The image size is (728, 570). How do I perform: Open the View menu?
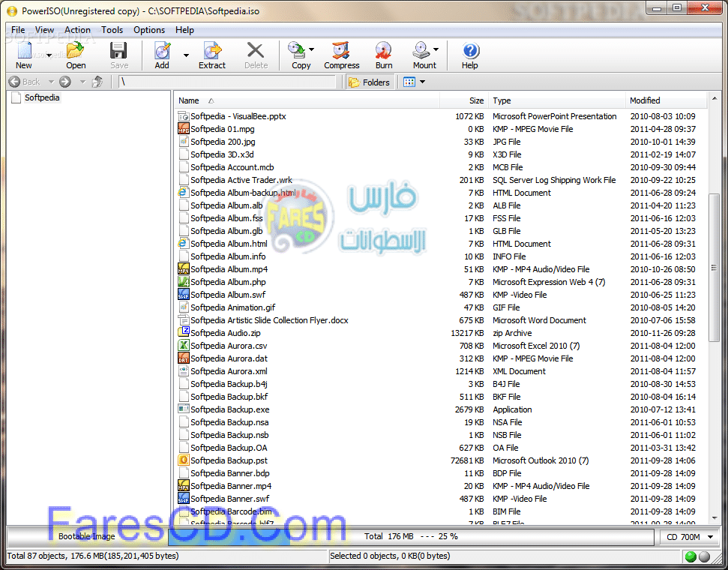point(44,30)
